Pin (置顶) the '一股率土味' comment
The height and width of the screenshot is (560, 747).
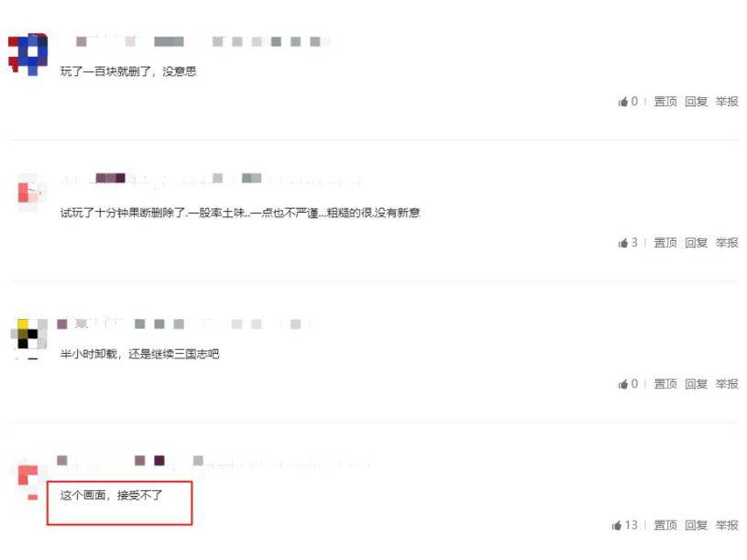click(x=665, y=243)
